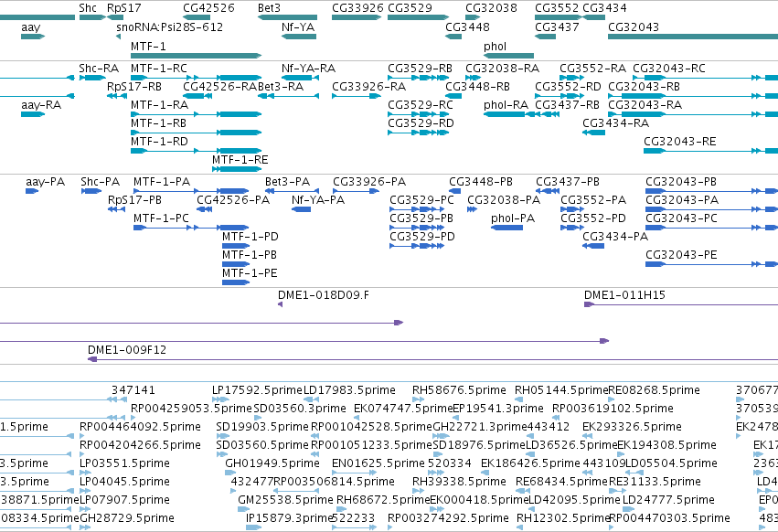
Task: Click the aay gene glyph
Action: (x=33, y=37)
